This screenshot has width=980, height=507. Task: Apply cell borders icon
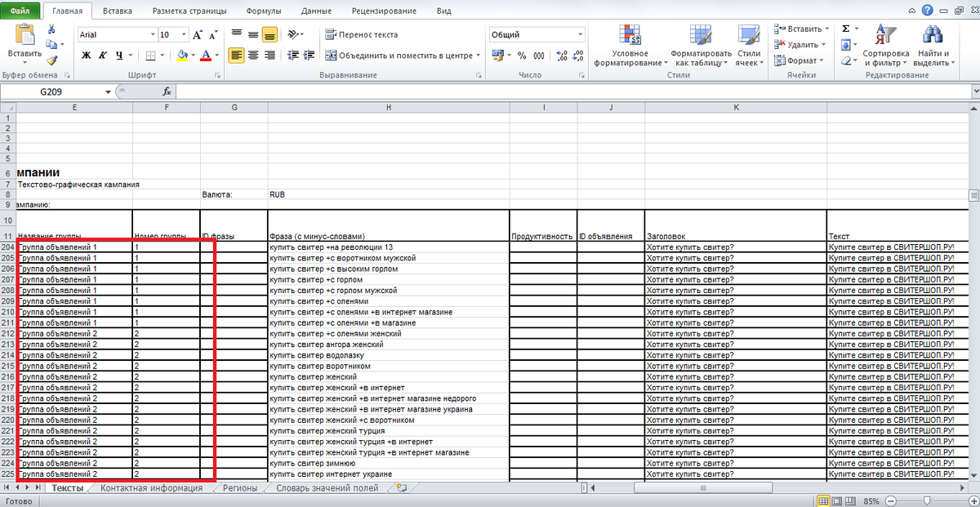[x=150, y=56]
